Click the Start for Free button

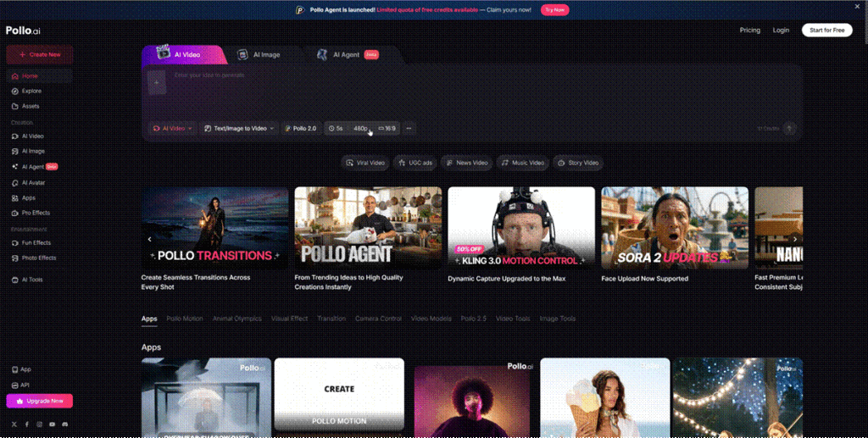tap(826, 30)
